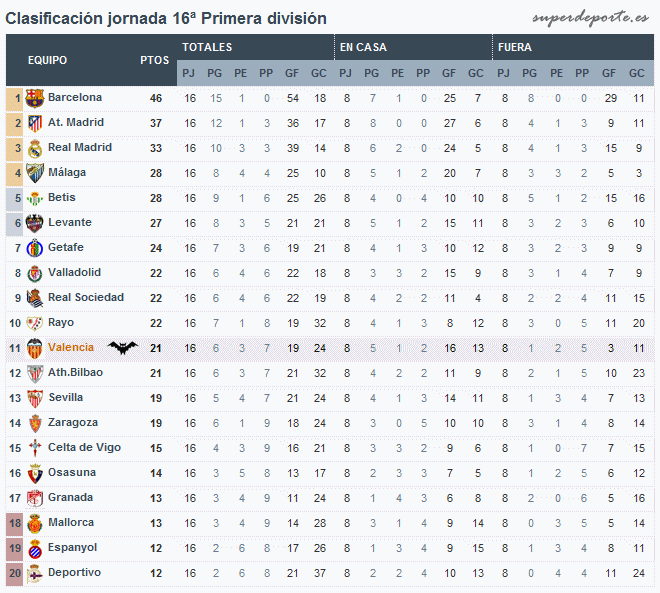Viewport: 660px width, 593px height.
Task: Click the Real Madrid crest icon
Action: (35, 148)
